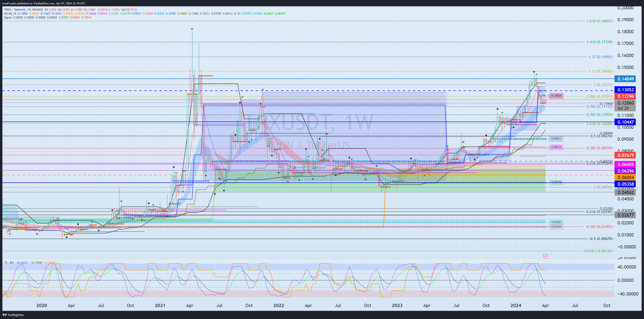Click the readCrypto published header text
The height and width of the screenshot is (319, 644).
pos(44,3)
